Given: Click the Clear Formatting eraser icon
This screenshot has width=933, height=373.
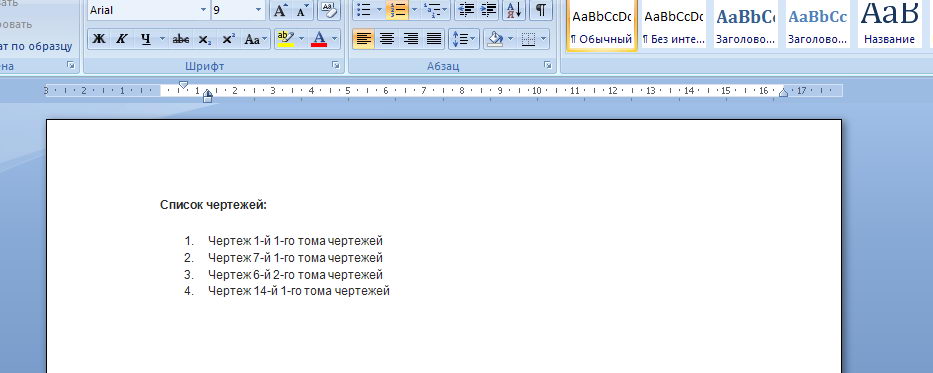Looking at the screenshot, I should click(328, 10).
